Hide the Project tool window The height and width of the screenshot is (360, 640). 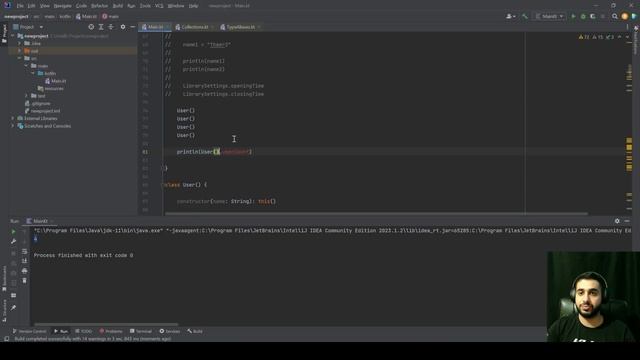tap(133, 27)
